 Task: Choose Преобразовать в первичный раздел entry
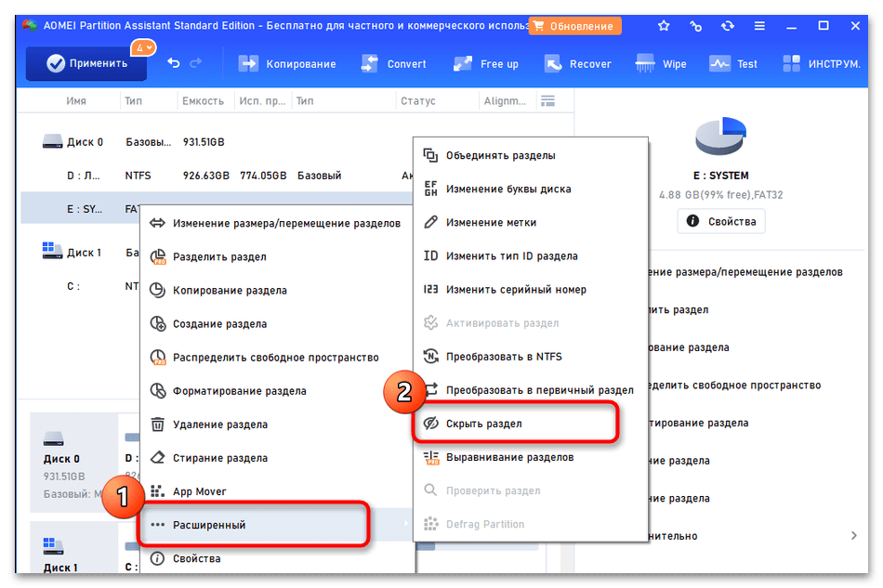[x=531, y=390]
